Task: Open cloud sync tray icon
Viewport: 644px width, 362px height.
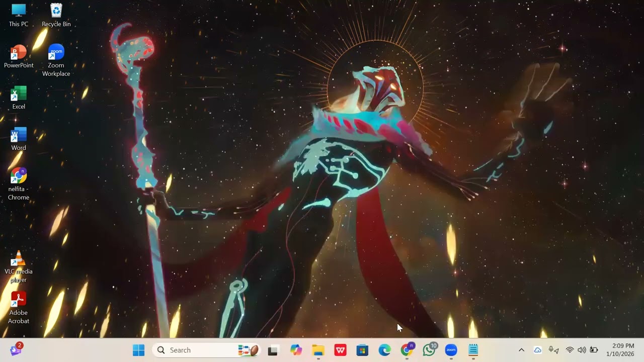Action: pos(537,350)
